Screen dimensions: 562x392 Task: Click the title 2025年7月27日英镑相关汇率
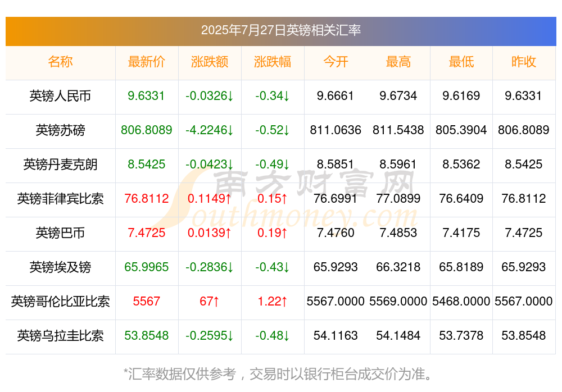[x=280, y=30]
